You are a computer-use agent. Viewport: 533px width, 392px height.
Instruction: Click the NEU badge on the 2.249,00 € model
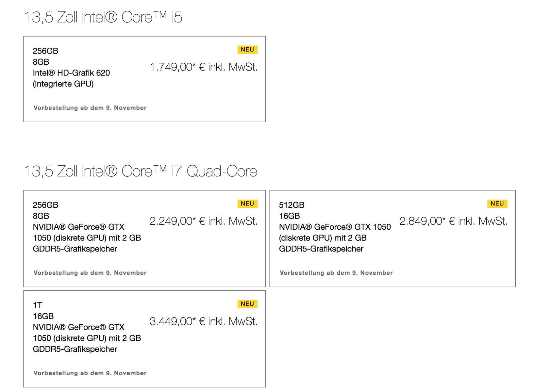point(247,204)
